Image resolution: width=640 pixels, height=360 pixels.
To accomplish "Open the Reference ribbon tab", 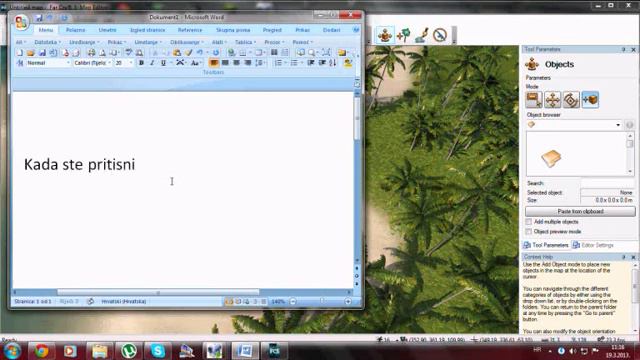I will click(x=190, y=30).
